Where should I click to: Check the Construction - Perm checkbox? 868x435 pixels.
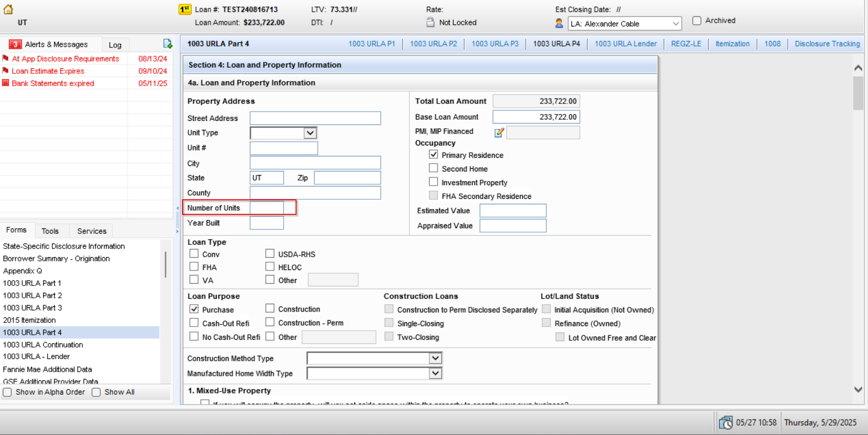(x=270, y=322)
